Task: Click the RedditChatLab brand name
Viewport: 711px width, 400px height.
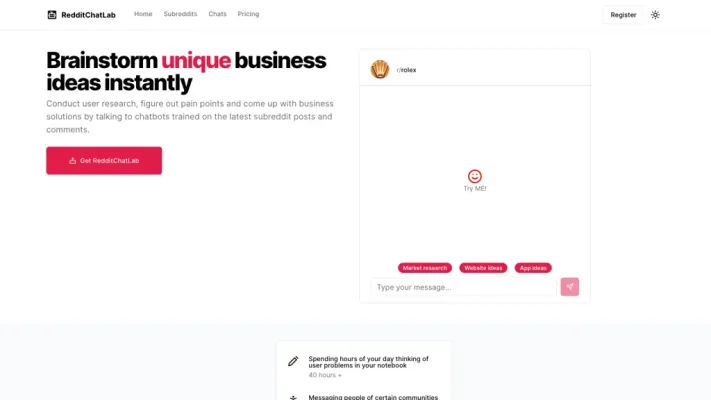Action: 88,15
